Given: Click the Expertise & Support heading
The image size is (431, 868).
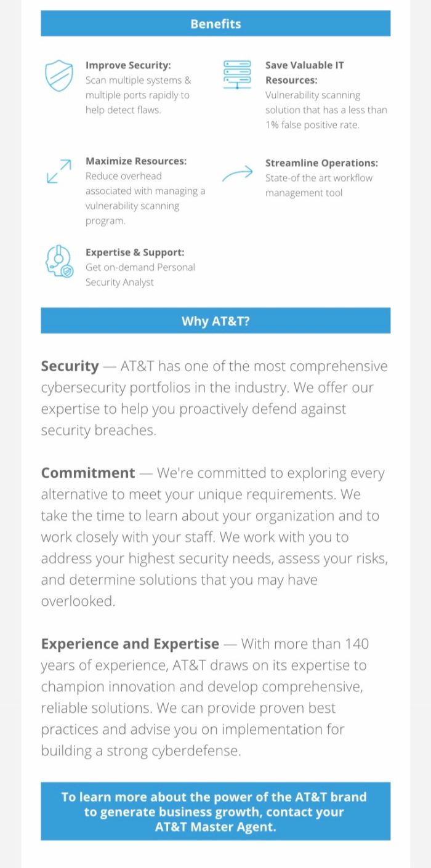Looking at the screenshot, I should click(135, 252).
